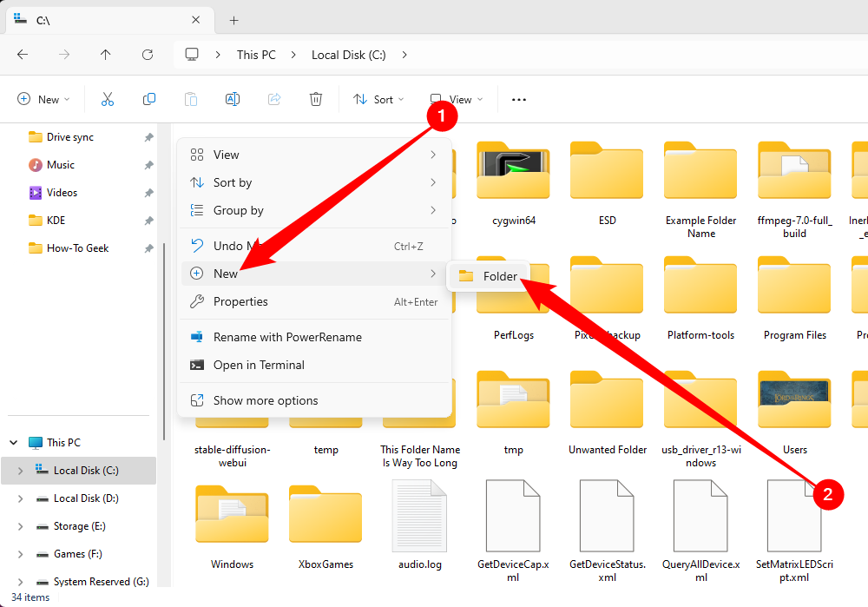Choose New in the context menu
Viewport: 868px width, 607px height.
[x=314, y=274]
